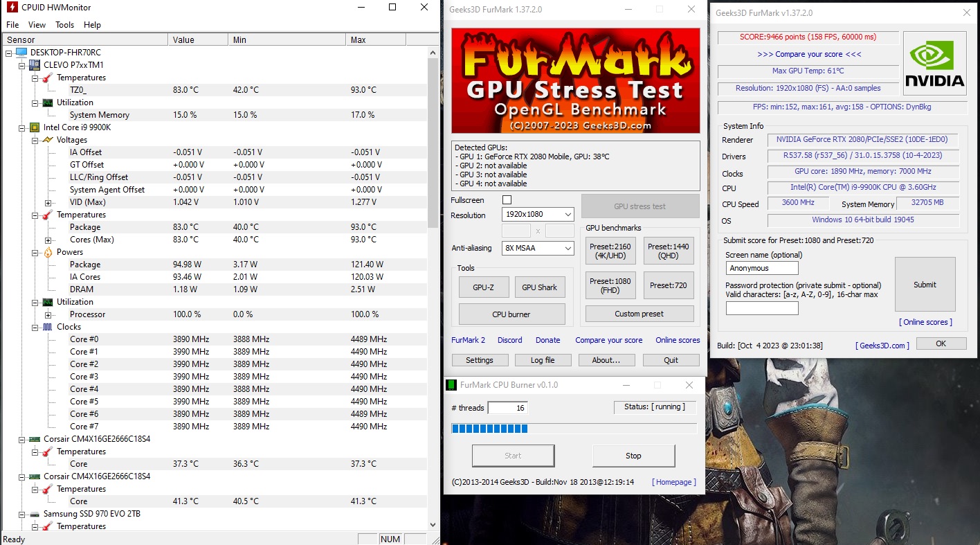Click OK in the FurMark score window

point(941,343)
